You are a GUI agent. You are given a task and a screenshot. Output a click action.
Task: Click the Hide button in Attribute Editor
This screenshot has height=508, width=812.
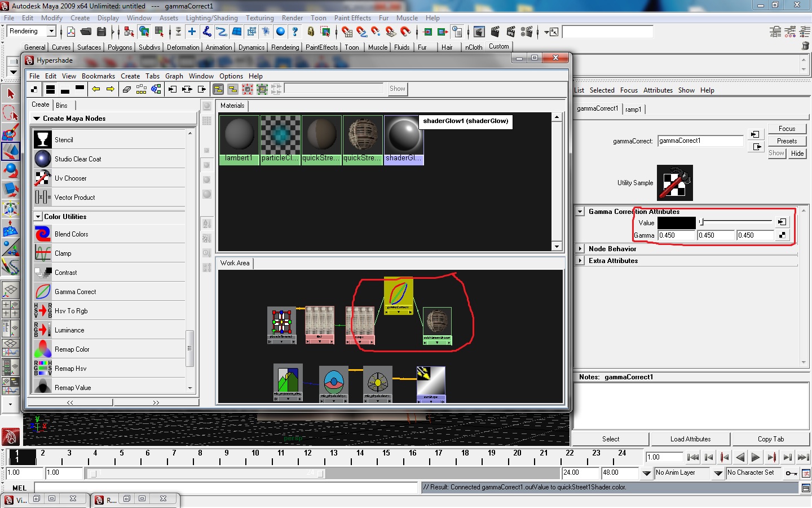(x=797, y=154)
